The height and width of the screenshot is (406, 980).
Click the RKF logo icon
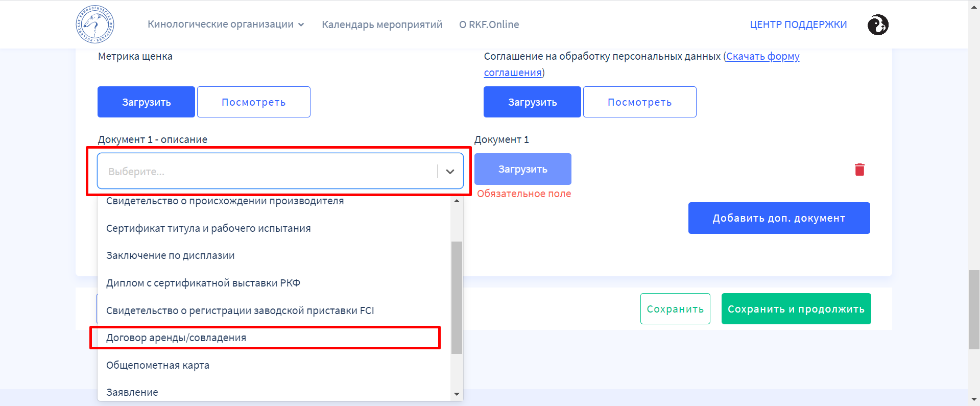[95, 25]
